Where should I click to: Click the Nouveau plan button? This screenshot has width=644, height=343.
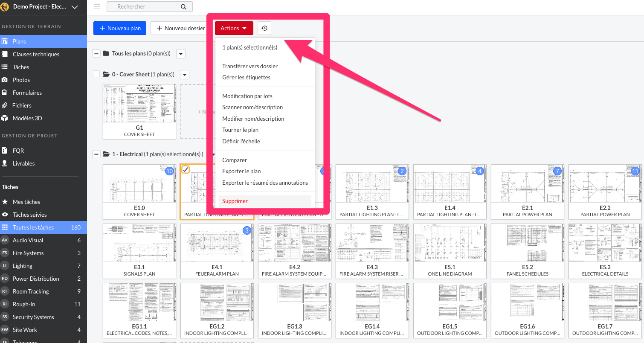[x=120, y=28]
